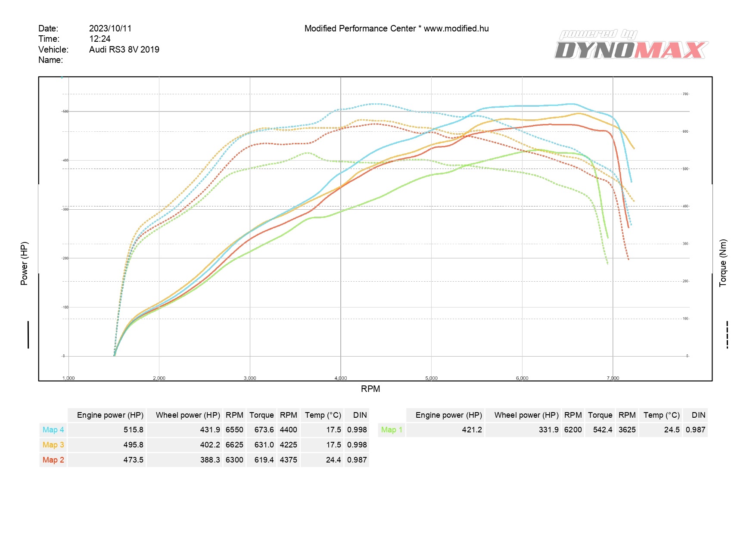Click the 7,000 RPM tick label
This screenshot has width=756, height=534.
click(613, 378)
